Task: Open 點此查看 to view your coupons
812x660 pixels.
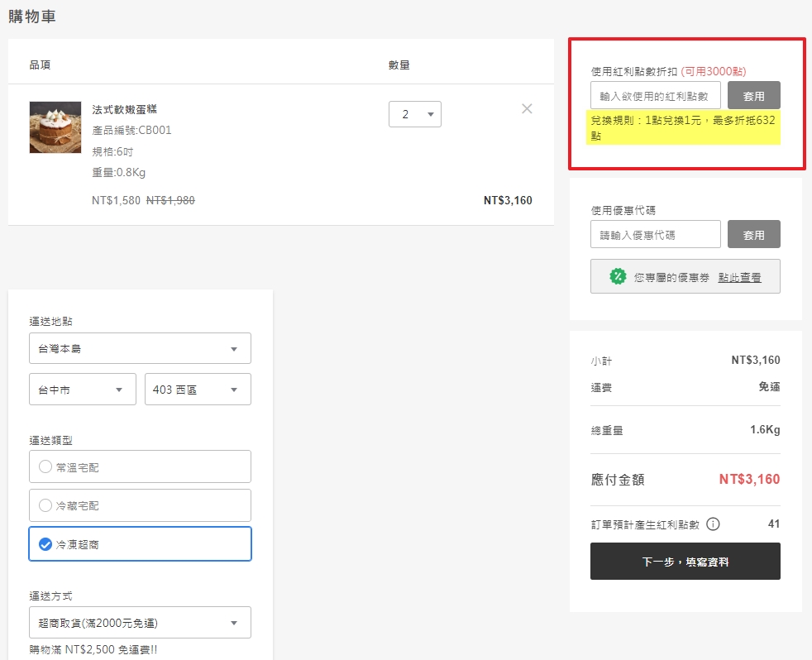Action: click(x=743, y=277)
